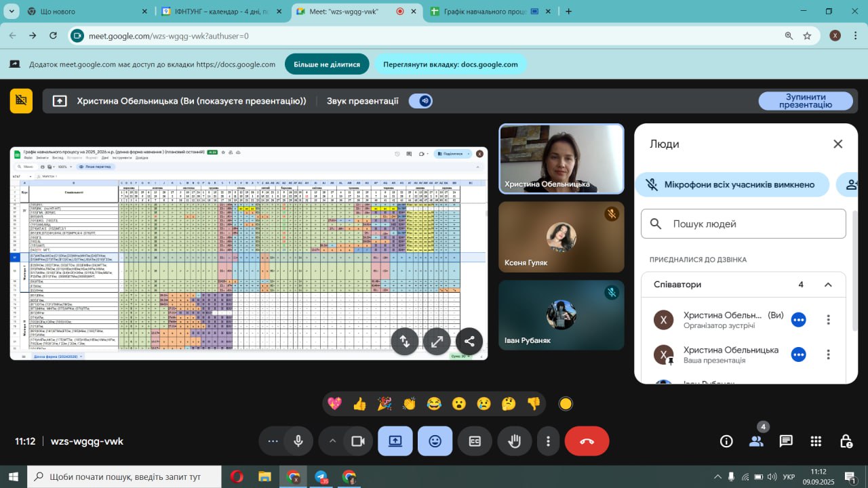Turn on closed captions

[x=475, y=441]
